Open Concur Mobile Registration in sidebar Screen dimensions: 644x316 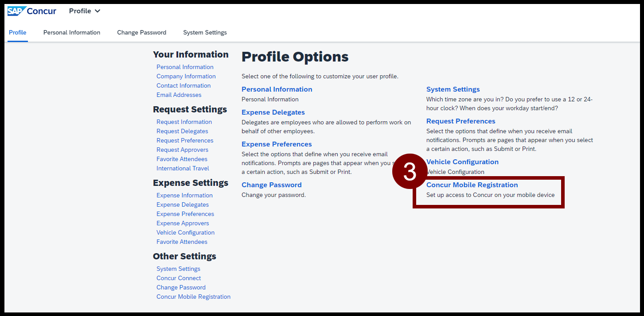pyautogui.click(x=193, y=297)
